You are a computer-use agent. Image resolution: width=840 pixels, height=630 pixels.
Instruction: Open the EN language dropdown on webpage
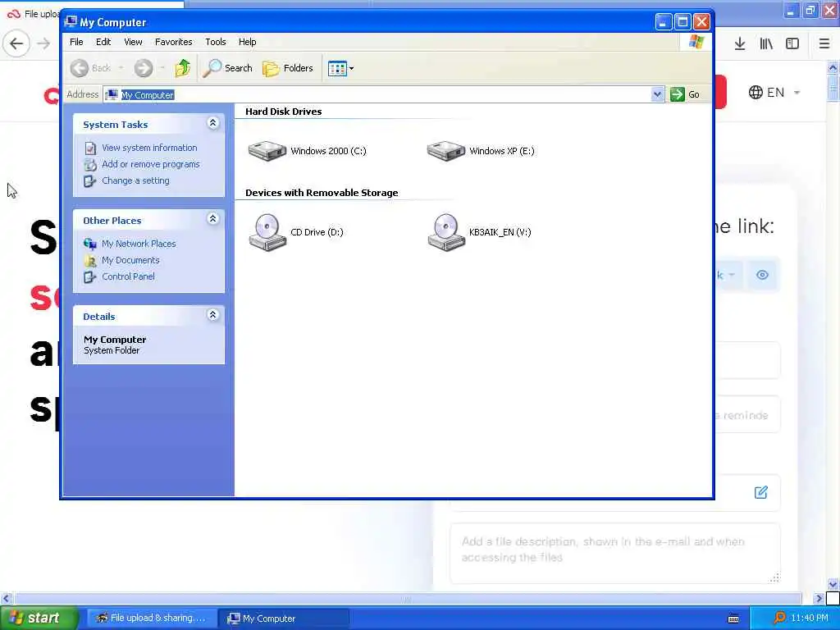[774, 92]
